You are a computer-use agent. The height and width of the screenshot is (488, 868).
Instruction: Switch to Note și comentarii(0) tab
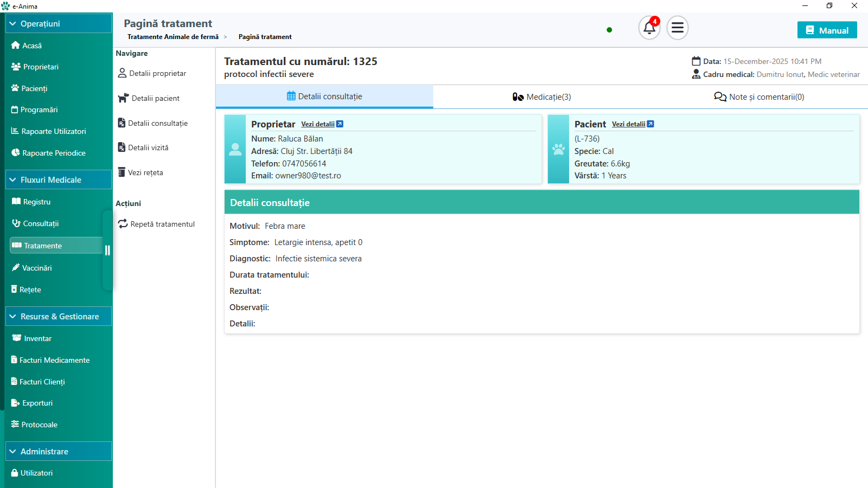coord(759,97)
